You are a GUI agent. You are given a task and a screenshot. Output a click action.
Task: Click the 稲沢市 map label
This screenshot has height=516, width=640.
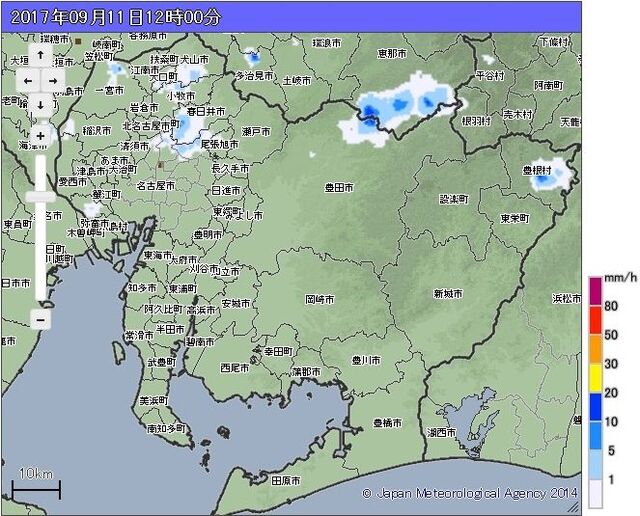(97, 131)
